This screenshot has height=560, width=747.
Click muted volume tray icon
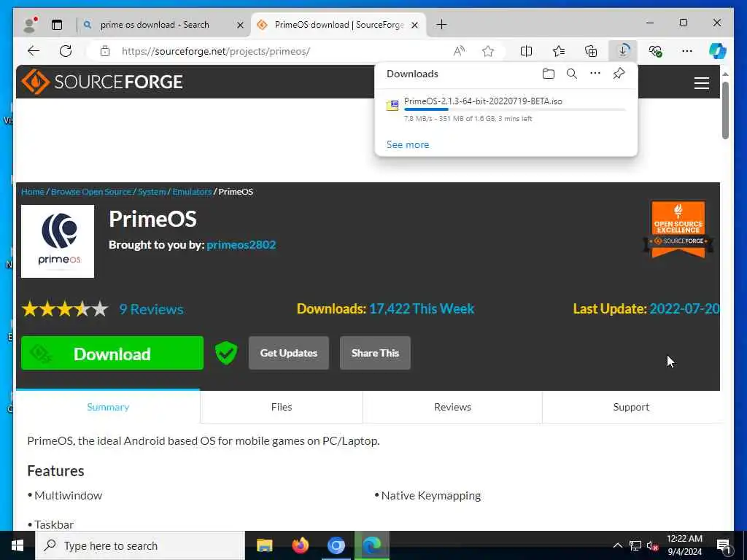[653, 545]
